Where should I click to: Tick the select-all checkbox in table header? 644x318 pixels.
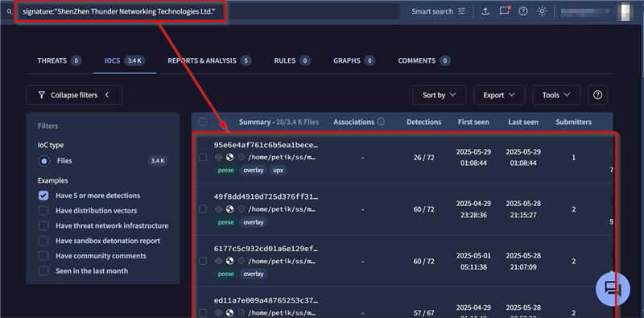pyautogui.click(x=203, y=122)
